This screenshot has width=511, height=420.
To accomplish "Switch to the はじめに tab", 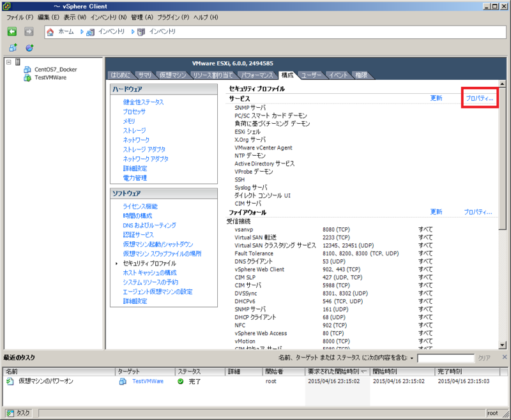I will 120,75.
